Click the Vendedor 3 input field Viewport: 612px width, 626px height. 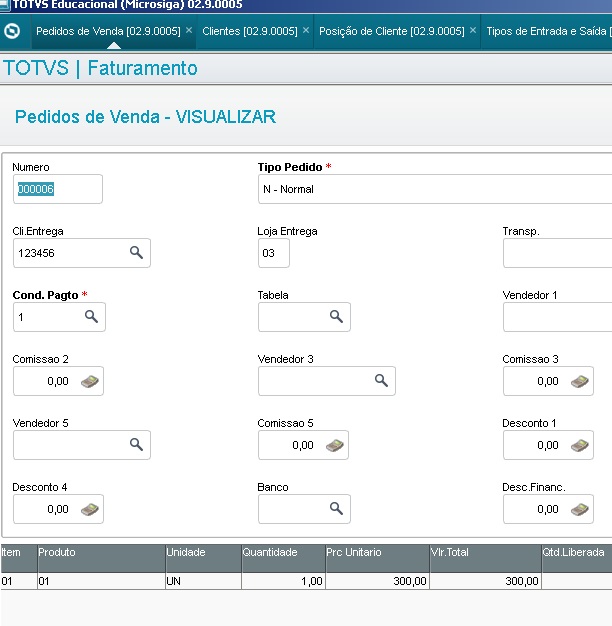327,380
